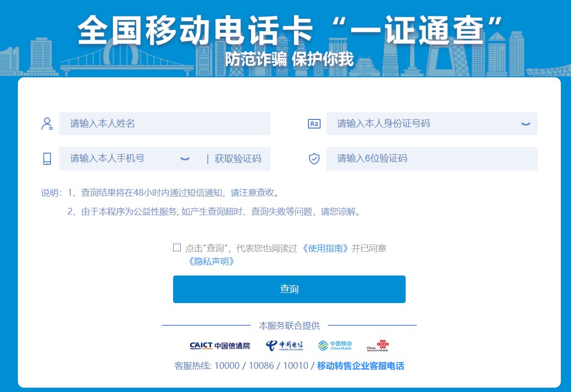The height and width of the screenshot is (392, 571).
Task: Click the 全国移动电话卡 "一证通查" title
Action: point(289,30)
